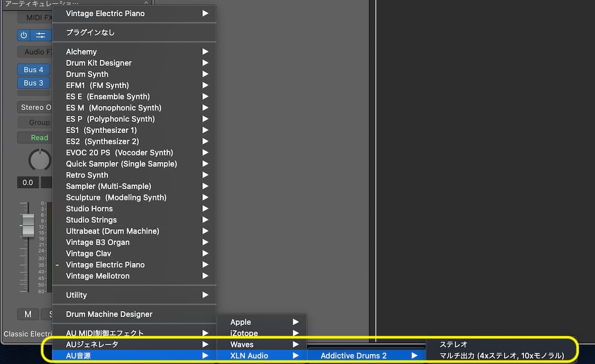Click the Classic Electric track name label
The width and height of the screenshot is (595, 364).
[28, 334]
